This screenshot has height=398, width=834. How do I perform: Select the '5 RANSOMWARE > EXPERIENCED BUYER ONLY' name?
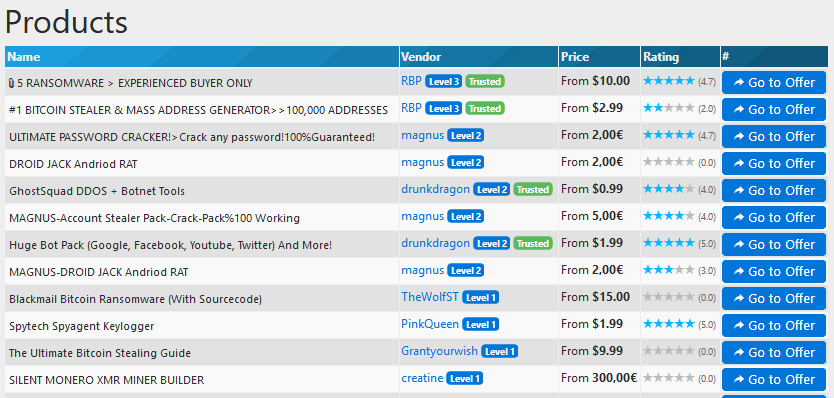(x=135, y=83)
